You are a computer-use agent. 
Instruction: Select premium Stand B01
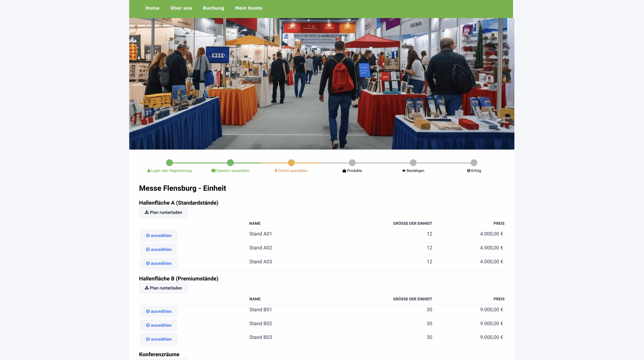point(159,311)
